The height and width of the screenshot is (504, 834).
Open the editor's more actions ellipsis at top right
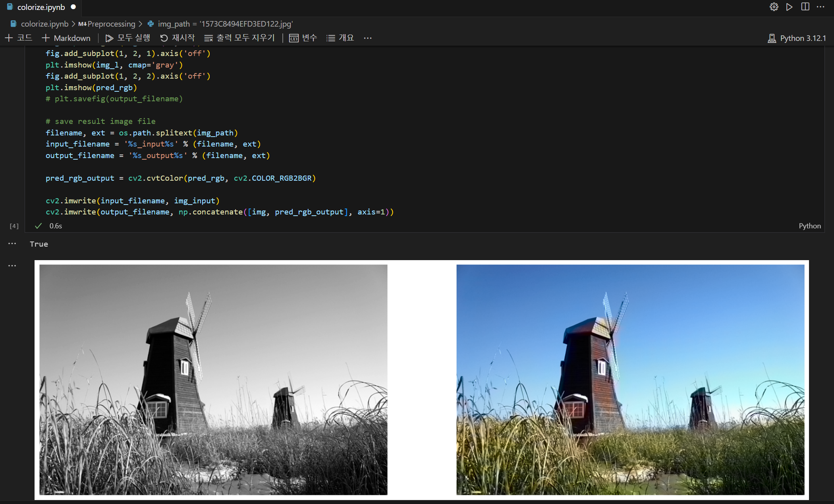[820, 7]
